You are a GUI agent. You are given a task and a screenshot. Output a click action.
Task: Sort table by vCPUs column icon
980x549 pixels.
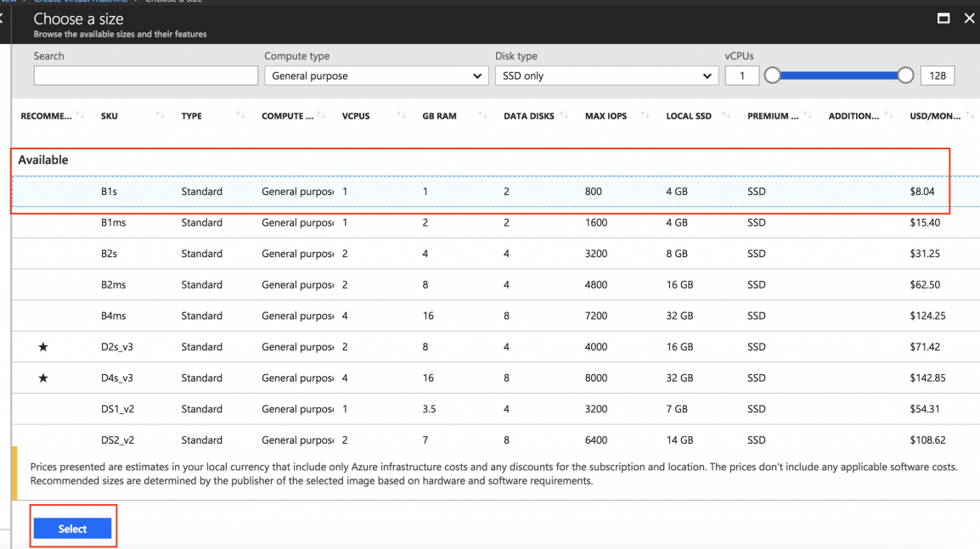coord(402,115)
